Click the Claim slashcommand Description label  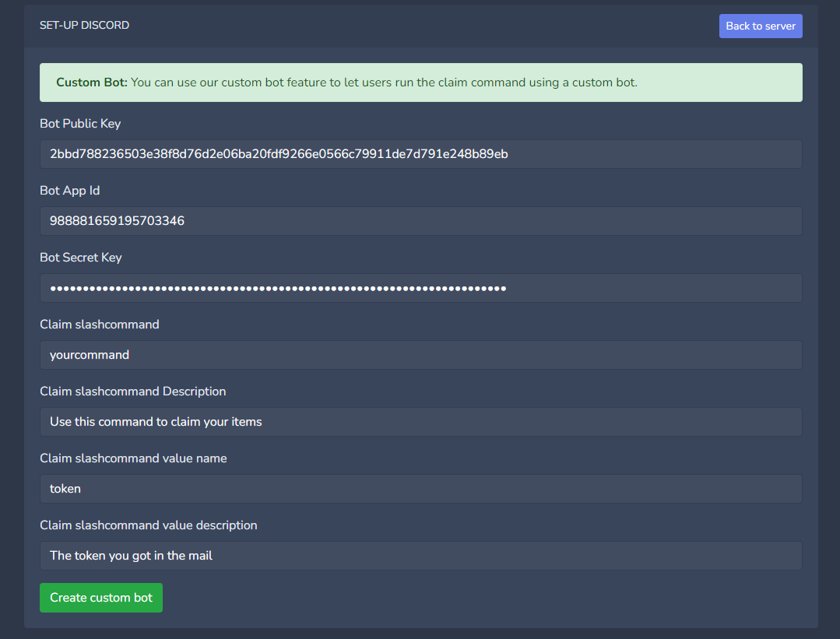133,391
